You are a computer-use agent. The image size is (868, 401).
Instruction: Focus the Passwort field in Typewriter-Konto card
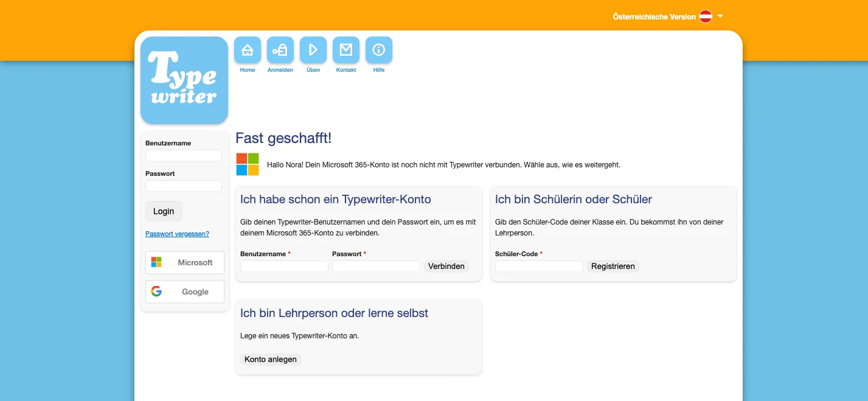click(376, 266)
